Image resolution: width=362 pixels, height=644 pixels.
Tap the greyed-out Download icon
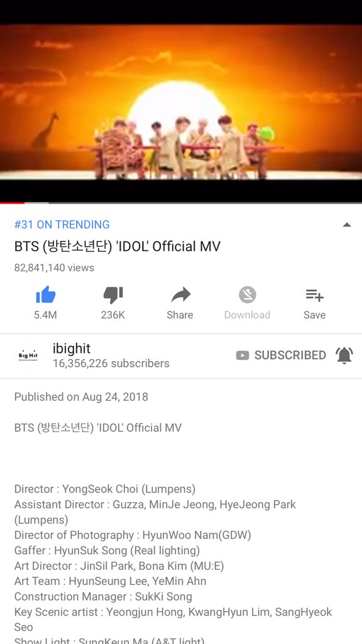pyautogui.click(x=248, y=294)
